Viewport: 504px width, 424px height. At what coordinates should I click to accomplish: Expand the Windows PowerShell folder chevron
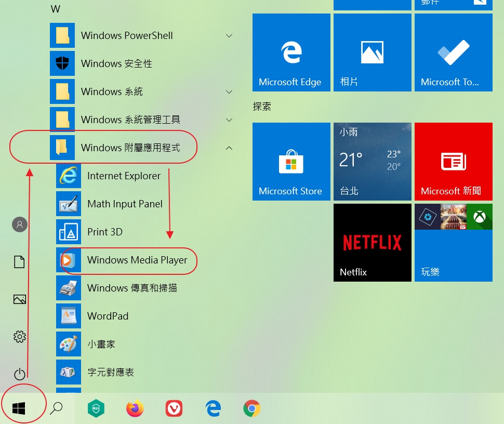[229, 36]
